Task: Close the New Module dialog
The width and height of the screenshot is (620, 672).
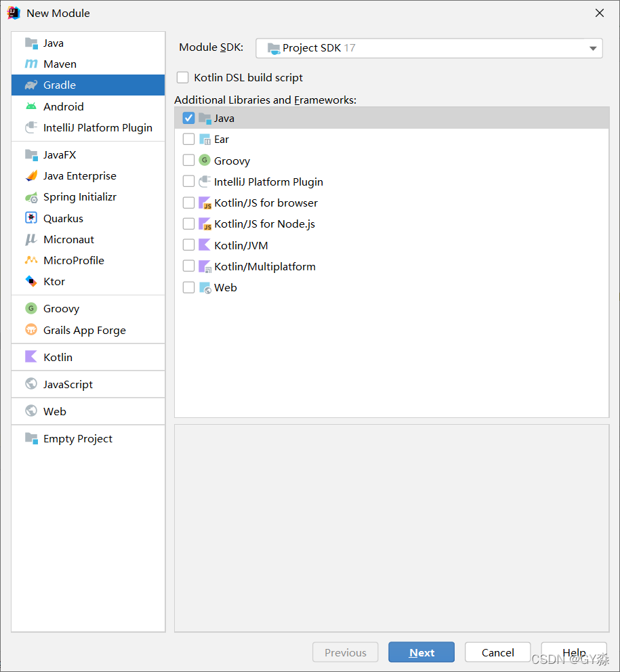Action: 600,13
